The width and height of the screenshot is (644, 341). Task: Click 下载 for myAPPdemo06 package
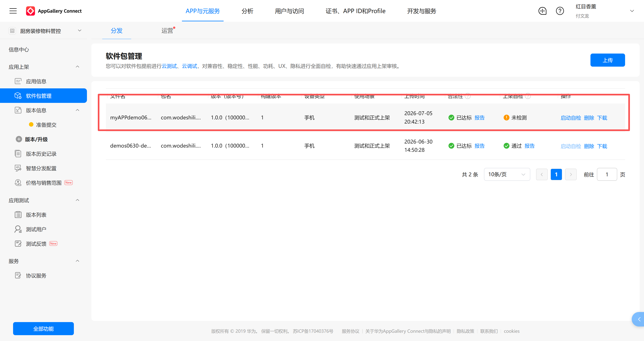[x=602, y=118]
